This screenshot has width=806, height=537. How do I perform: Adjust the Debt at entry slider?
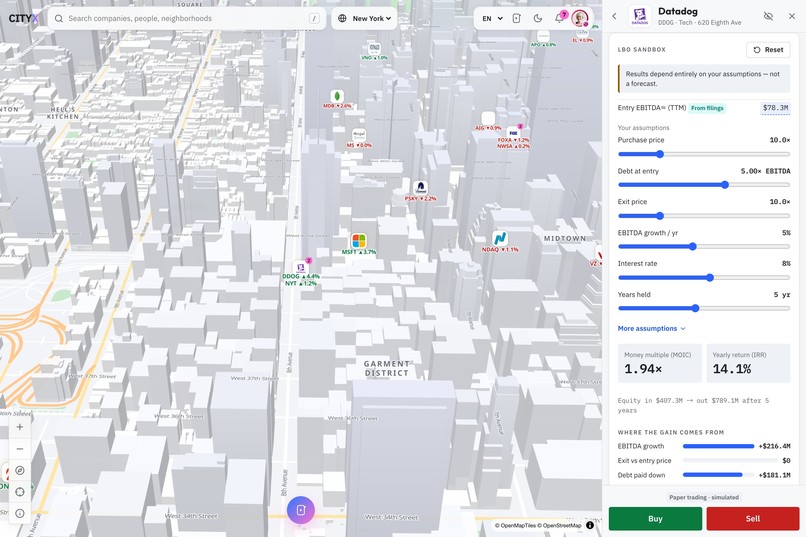point(704,185)
